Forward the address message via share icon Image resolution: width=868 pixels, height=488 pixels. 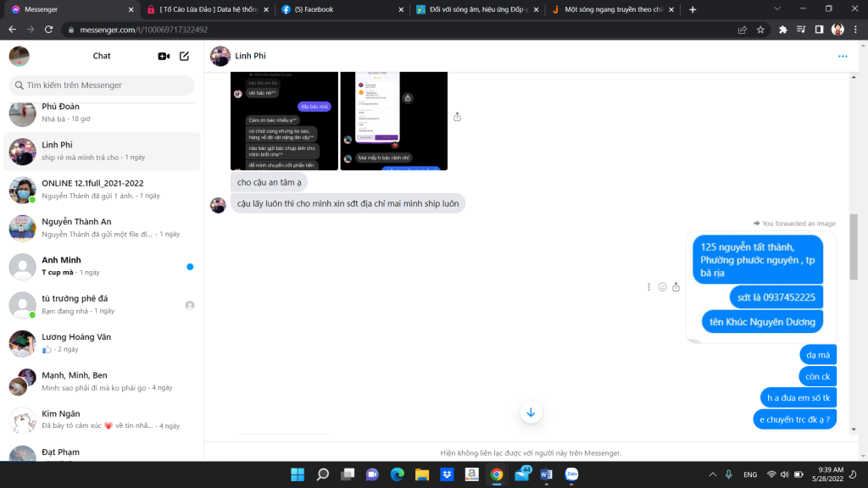click(676, 287)
